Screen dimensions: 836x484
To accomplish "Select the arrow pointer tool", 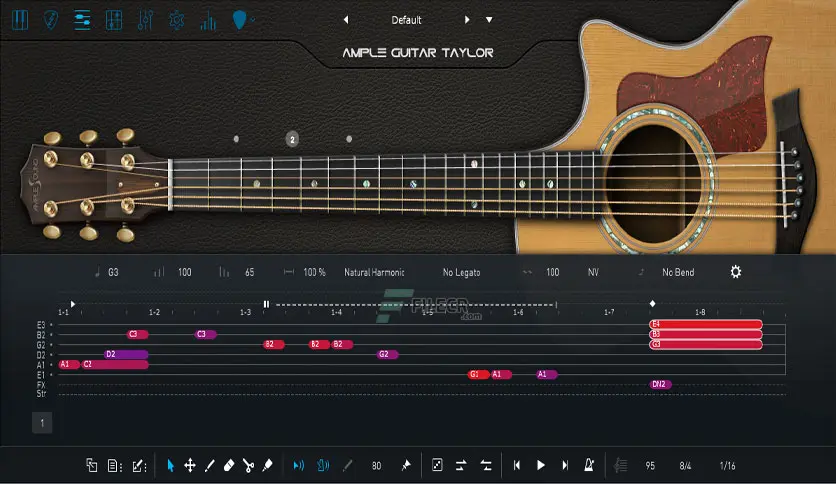I will click(x=171, y=465).
